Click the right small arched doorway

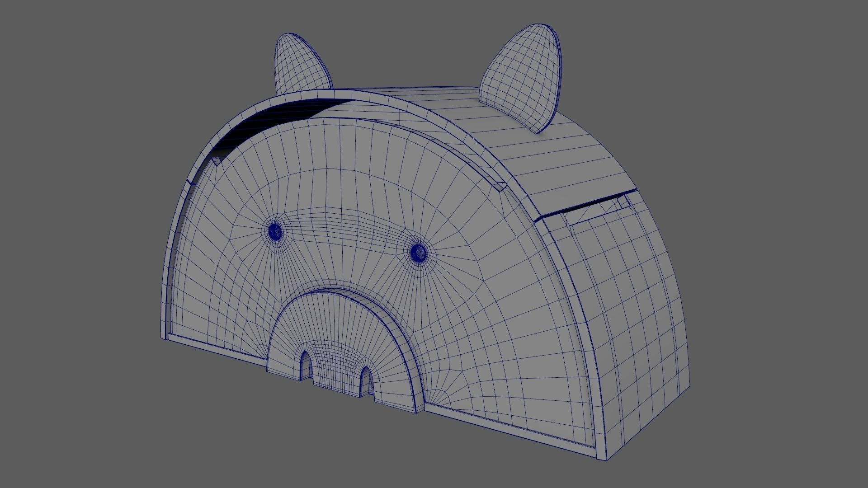pyautogui.click(x=365, y=380)
